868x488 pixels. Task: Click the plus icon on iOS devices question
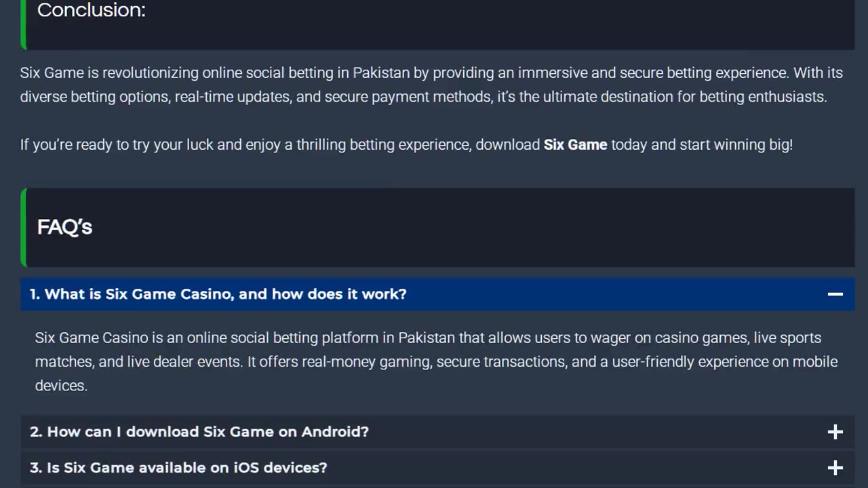click(x=835, y=468)
